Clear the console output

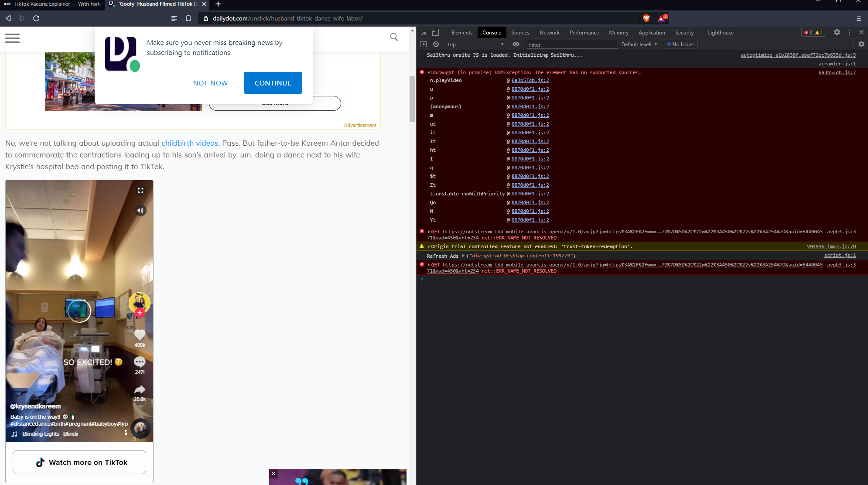(x=436, y=44)
